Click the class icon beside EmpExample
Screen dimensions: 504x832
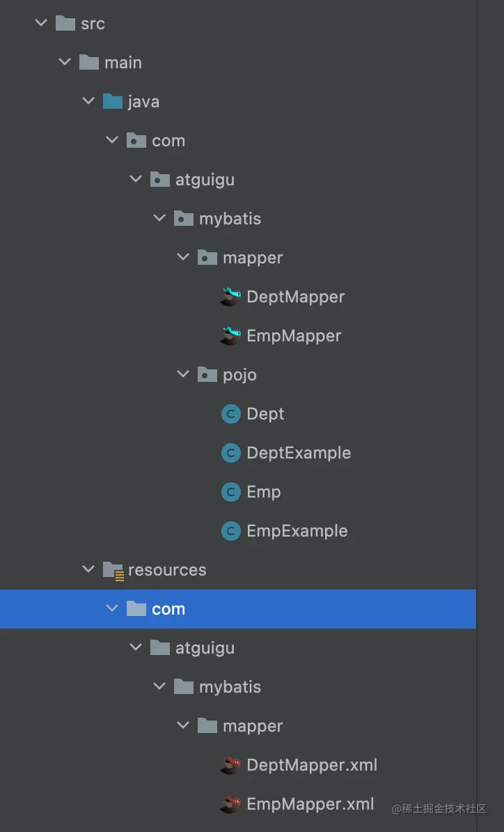(230, 531)
